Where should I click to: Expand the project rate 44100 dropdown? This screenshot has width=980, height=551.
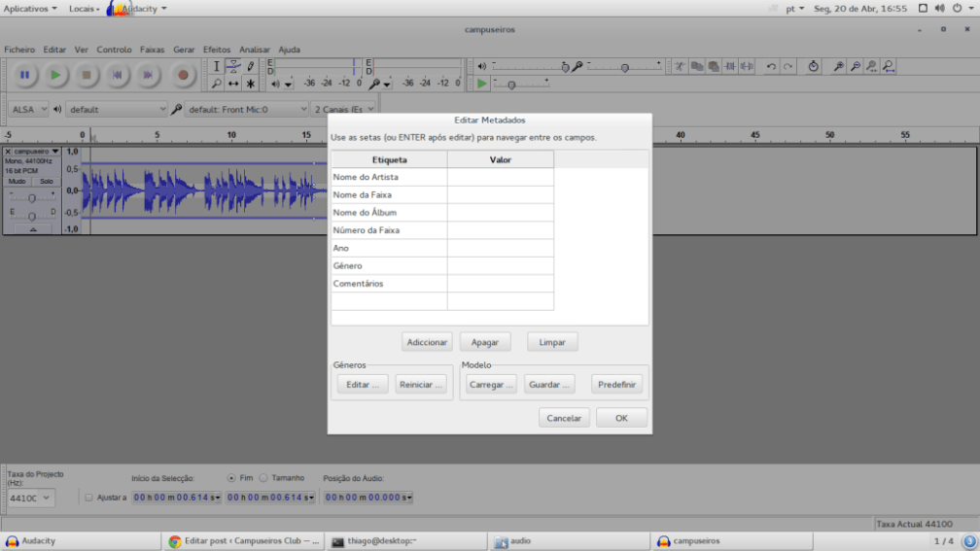pyautogui.click(x=31, y=498)
